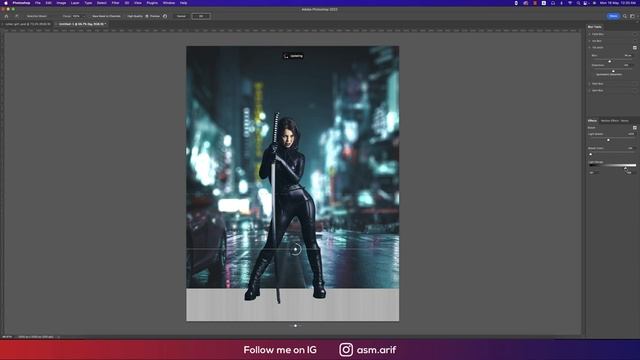
Task: Click the Wi-Fi icon in the menu bar
Action: coord(570,3)
